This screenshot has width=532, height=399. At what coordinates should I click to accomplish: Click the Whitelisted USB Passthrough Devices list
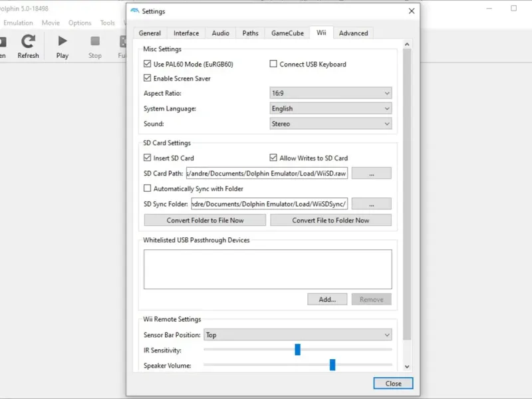pyautogui.click(x=268, y=269)
